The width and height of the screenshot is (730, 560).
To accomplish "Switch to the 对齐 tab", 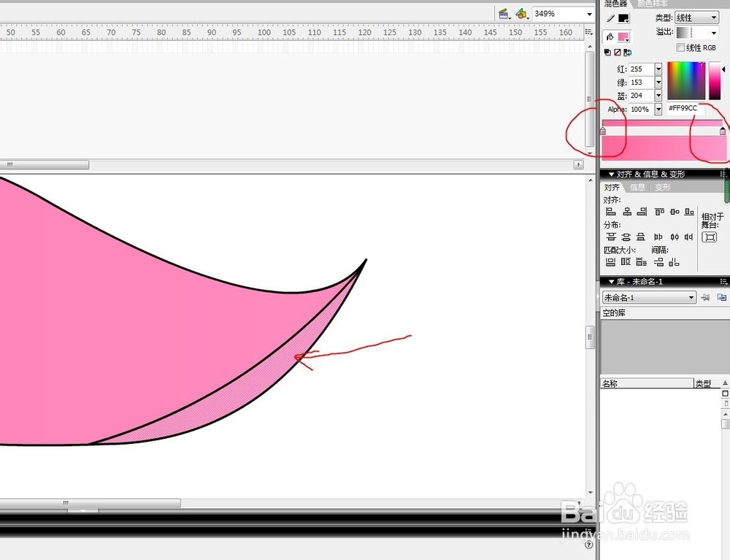I will point(612,188).
